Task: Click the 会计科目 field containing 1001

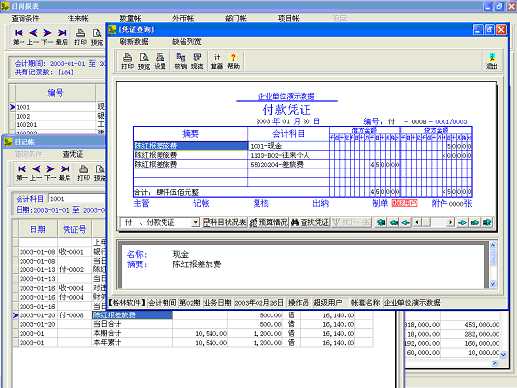Action: click(77, 199)
